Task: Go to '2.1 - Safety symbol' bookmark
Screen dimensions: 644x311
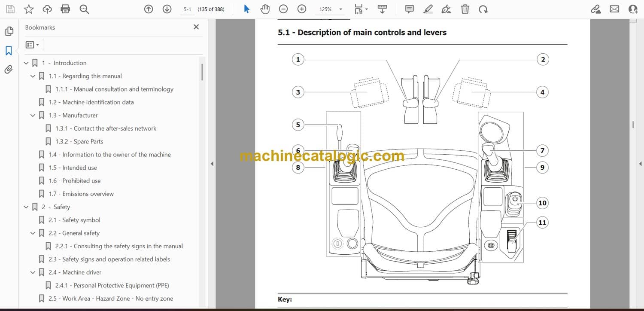Action: (x=74, y=220)
